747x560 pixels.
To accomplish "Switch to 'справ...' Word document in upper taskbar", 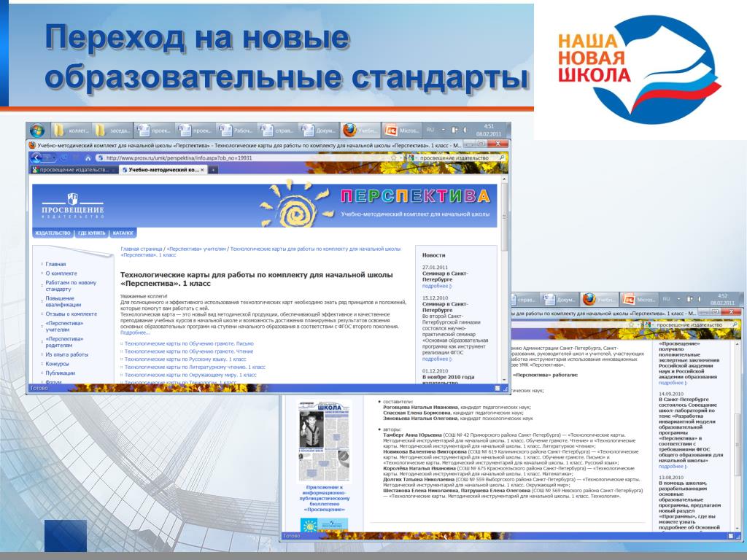I will pyautogui.click(x=277, y=130).
